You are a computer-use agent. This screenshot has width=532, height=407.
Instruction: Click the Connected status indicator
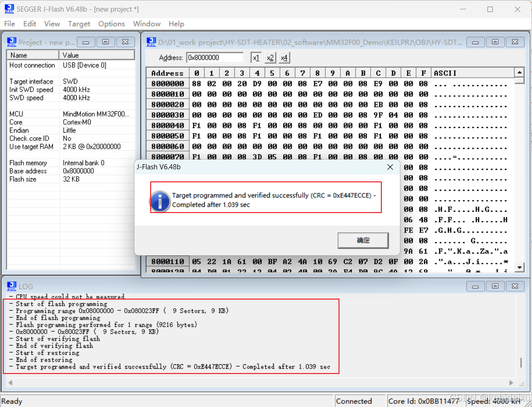pyautogui.click(x=354, y=400)
